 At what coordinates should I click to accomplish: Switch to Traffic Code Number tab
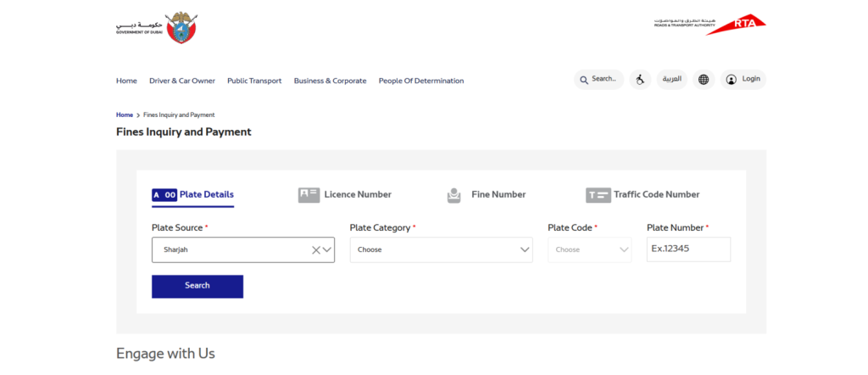click(643, 195)
